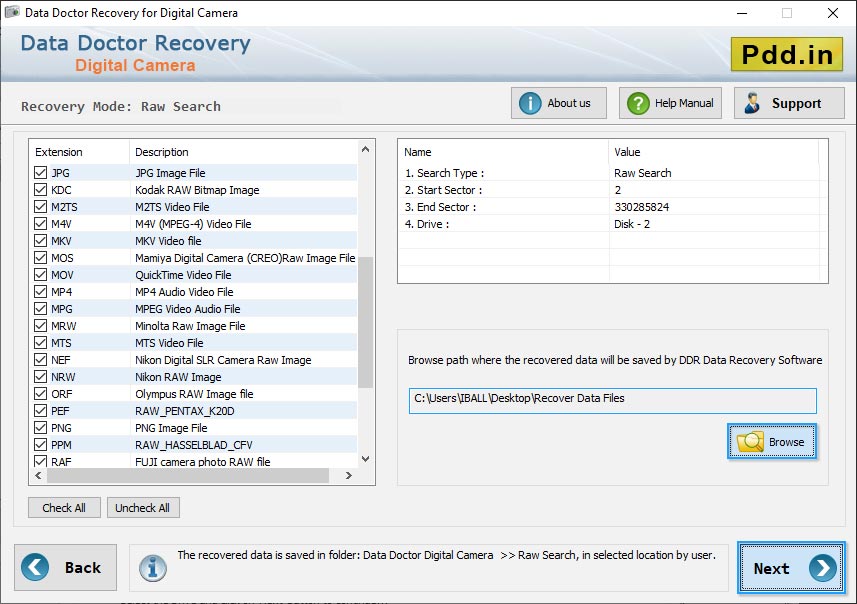Uncheck the KDC extension checkbox
Image resolution: width=857 pixels, height=604 pixels.
pyautogui.click(x=40, y=190)
